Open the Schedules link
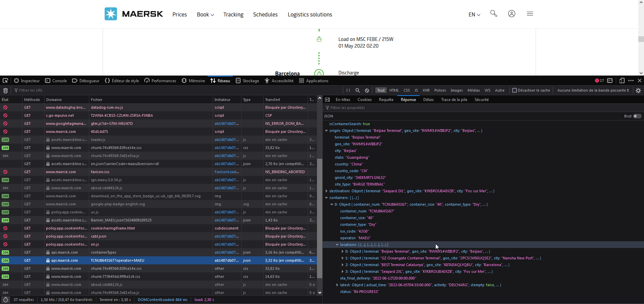This screenshot has width=644, height=304. pyautogui.click(x=265, y=14)
